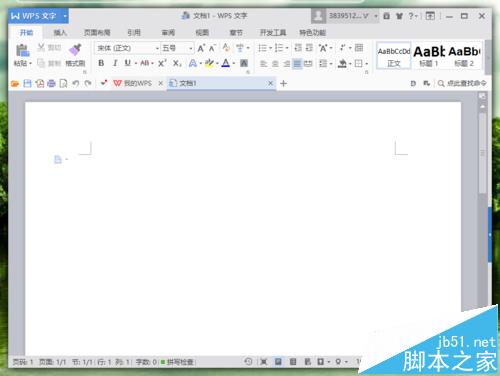This screenshot has height=376, width=500.
Task: Click the text effects outlined A icon
Action: [x=193, y=63]
